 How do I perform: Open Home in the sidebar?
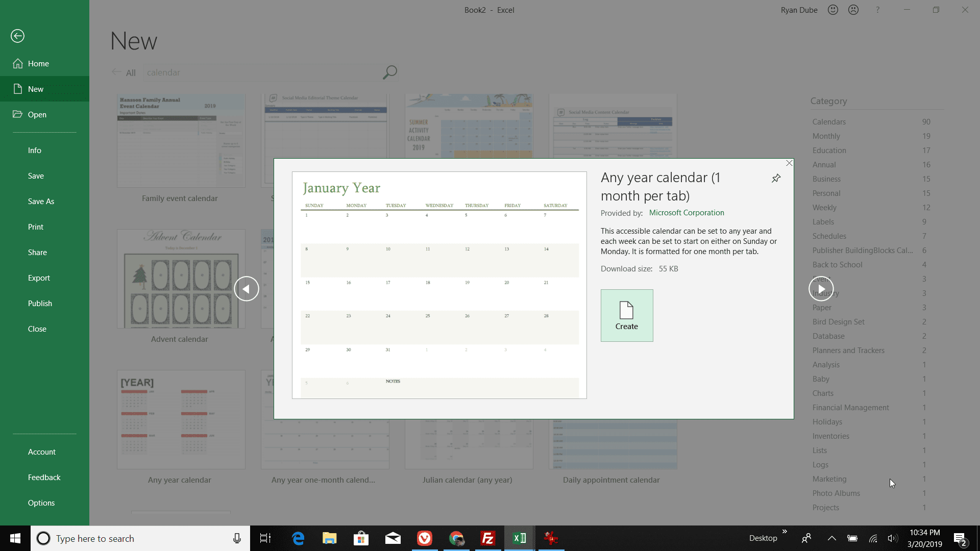pos(44,63)
